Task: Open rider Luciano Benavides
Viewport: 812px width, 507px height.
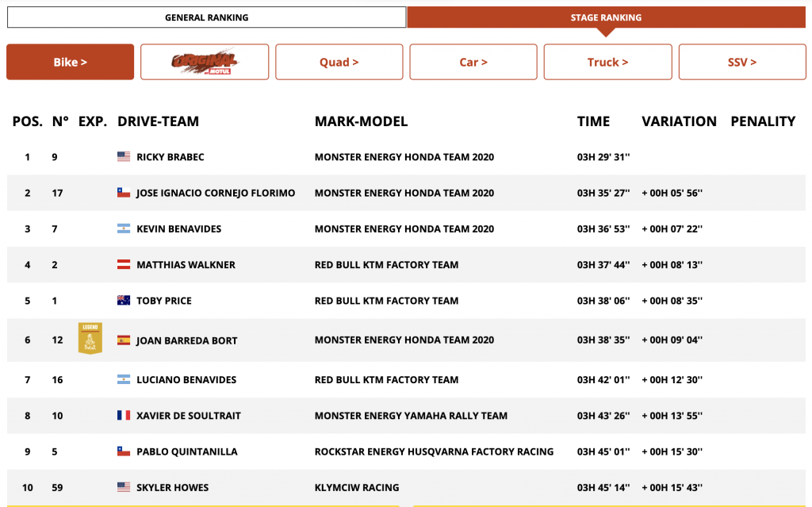Action: point(186,380)
